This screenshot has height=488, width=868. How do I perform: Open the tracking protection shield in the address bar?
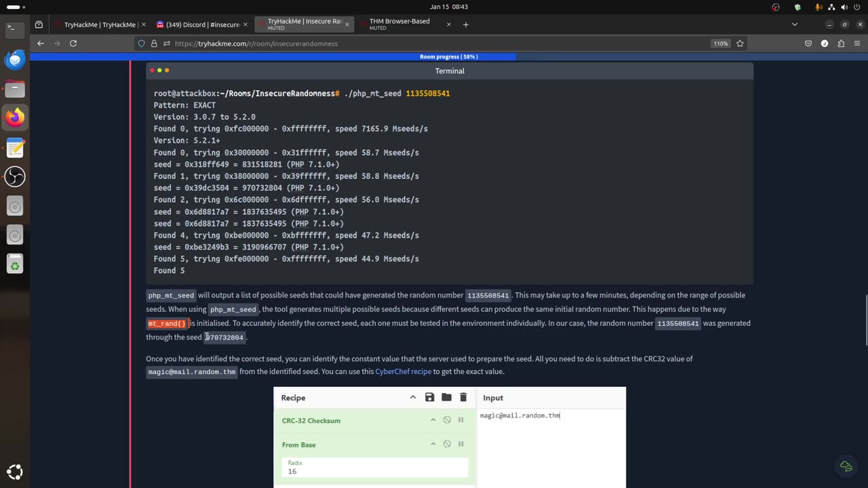(x=141, y=43)
